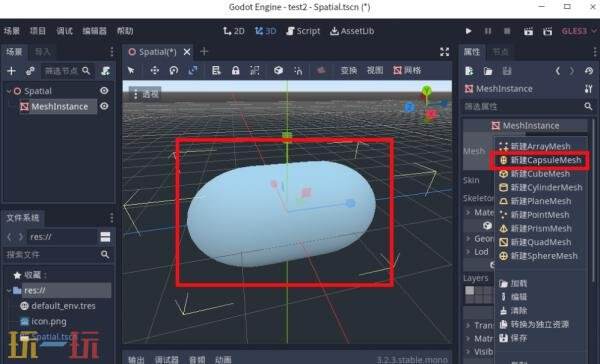This screenshot has width=600, height=364.
Task: Open AssetLib workspace
Action: [x=352, y=31]
